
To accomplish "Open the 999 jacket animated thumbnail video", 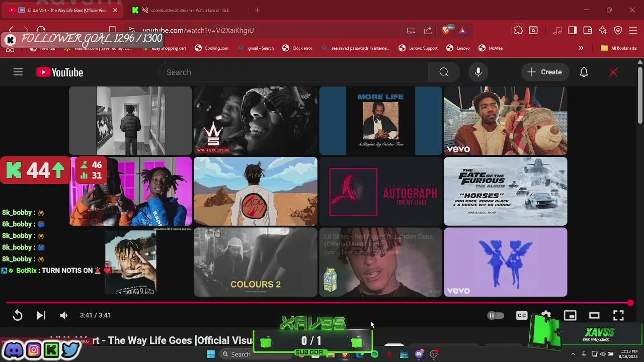I will pos(256,192).
